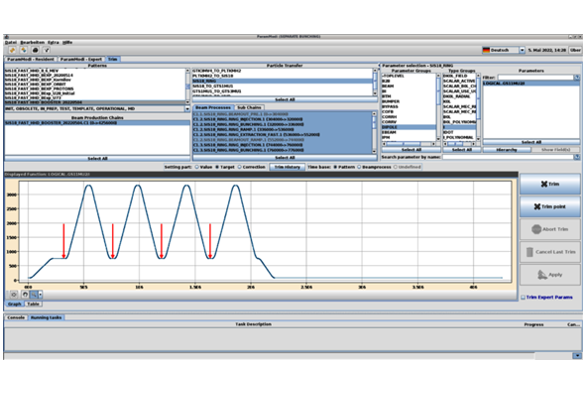The height and width of the screenshot is (394, 585).
Task: Enable the Trim Expert Params checkbox
Action: pos(523,297)
